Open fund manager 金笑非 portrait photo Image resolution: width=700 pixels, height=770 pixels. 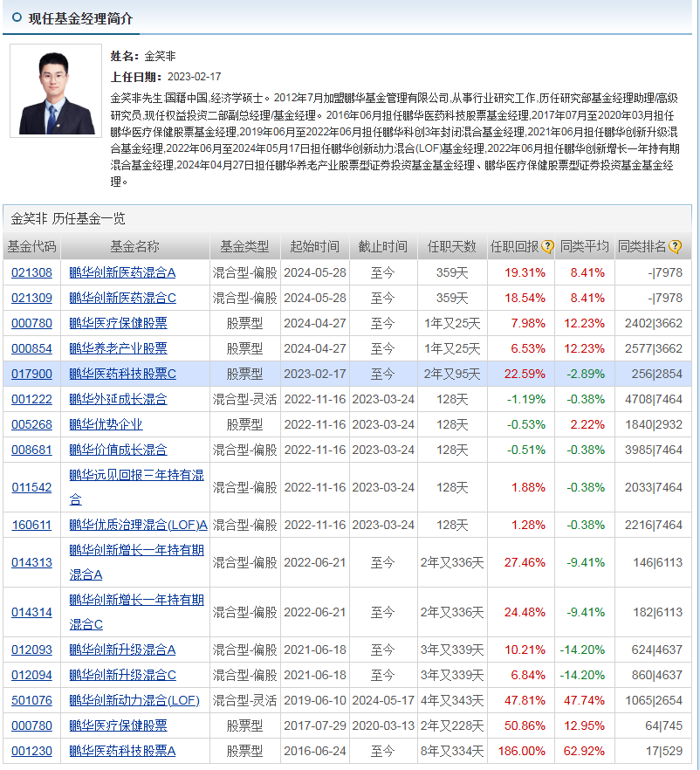coord(56,91)
